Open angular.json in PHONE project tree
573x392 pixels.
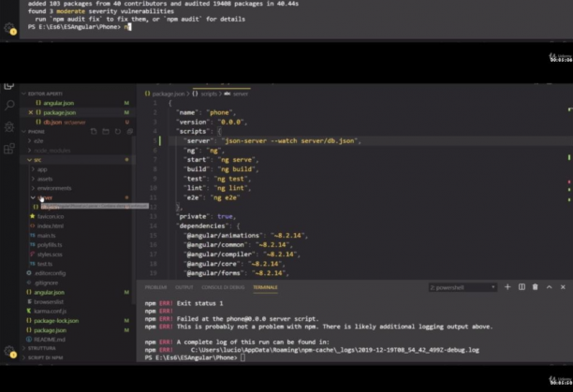pyautogui.click(x=49, y=292)
